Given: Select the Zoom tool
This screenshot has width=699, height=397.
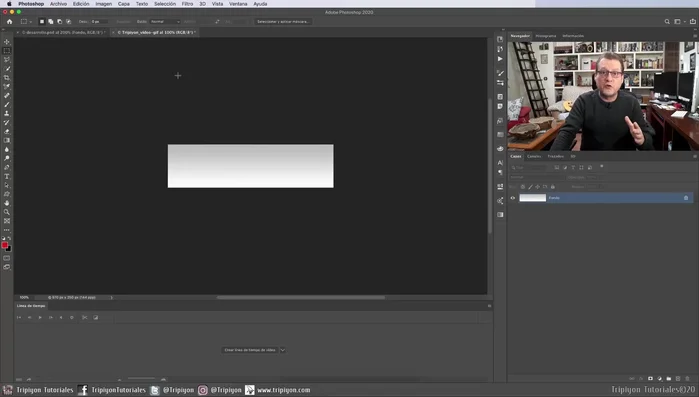Looking at the screenshot, I should click(x=7, y=212).
